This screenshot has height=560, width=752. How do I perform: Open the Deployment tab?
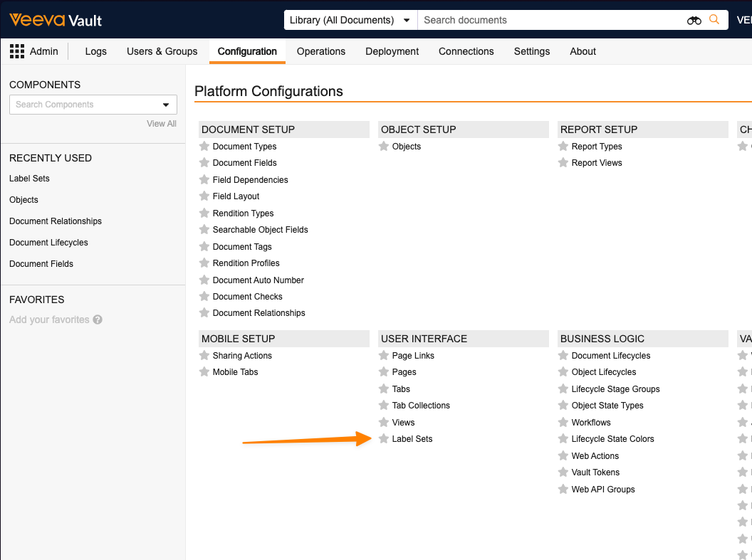pos(392,51)
